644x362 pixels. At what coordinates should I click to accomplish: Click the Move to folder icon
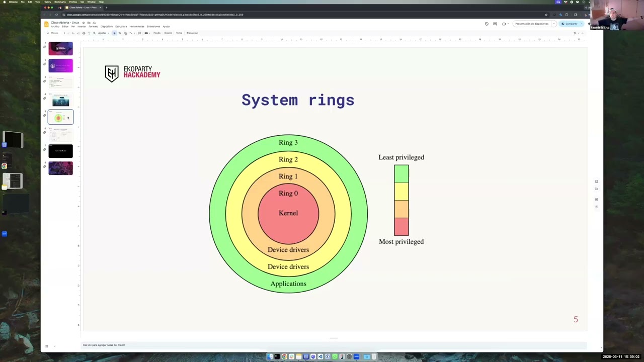[89, 23]
